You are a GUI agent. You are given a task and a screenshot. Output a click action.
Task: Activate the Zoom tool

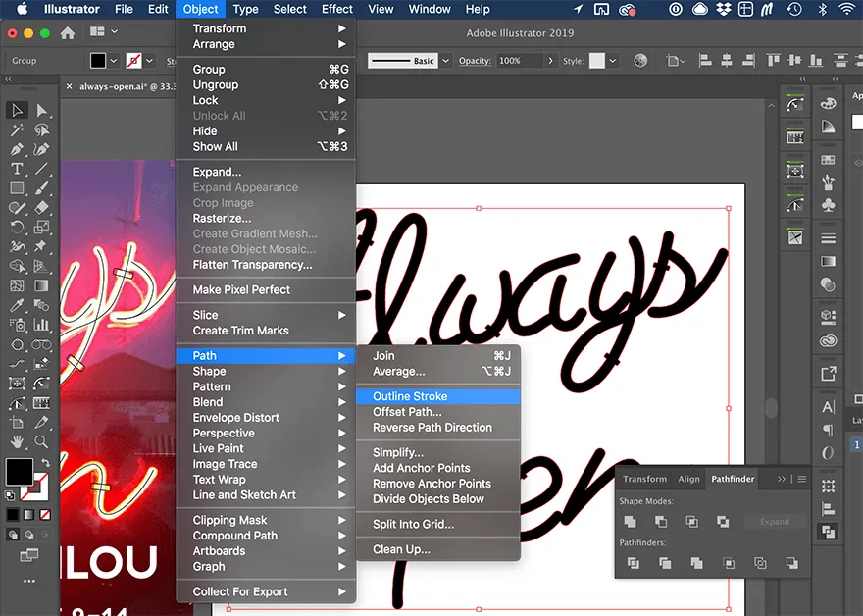click(x=39, y=441)
